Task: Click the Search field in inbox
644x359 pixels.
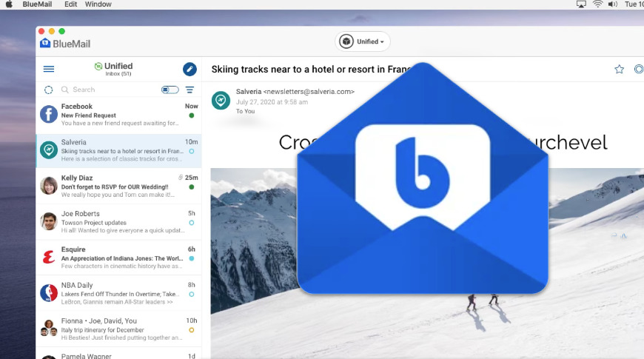Action: 111,90
